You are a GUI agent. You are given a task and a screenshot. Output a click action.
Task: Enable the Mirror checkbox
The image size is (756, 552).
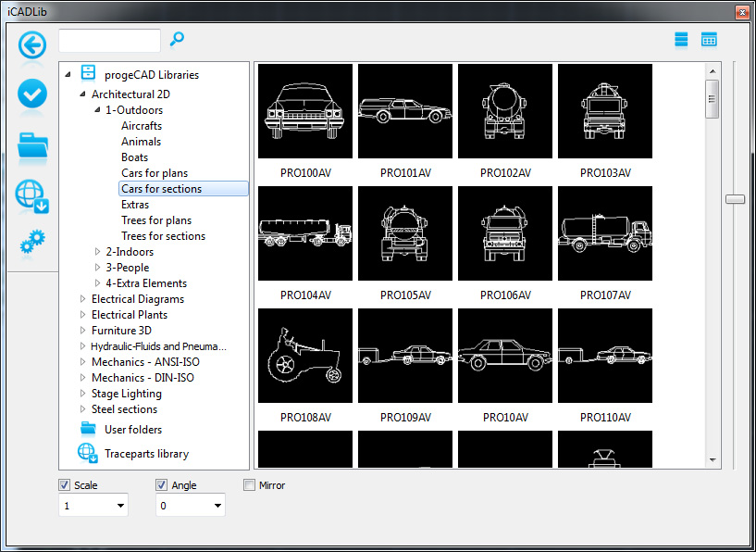(x=249, y=485)
